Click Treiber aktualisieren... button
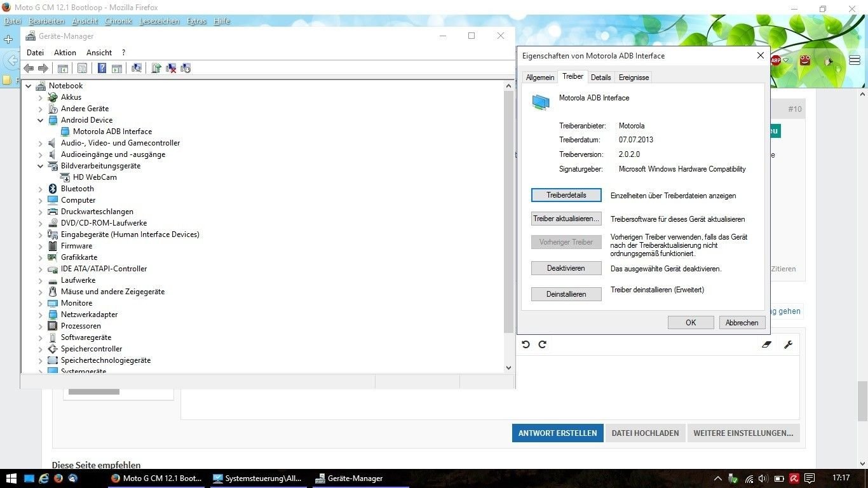This screenshot has width=868, height=488. [566, 219]
